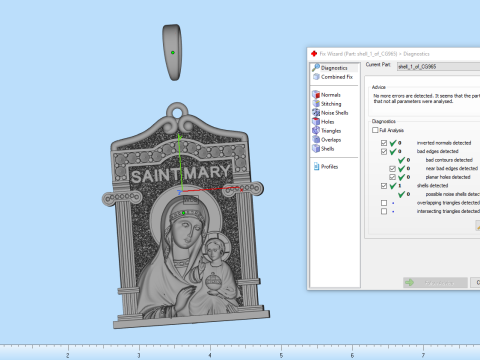Click the Fix Wizard title bar text
The height and width of the screenshot is (360, 480).
374,54
